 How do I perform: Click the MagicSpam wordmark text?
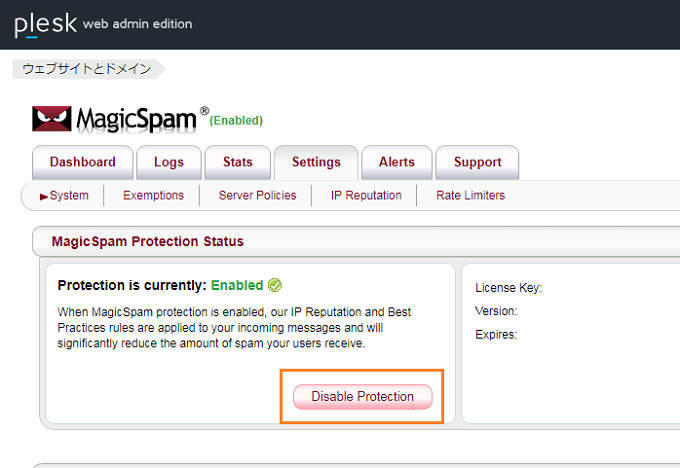(x=137, y=119)
